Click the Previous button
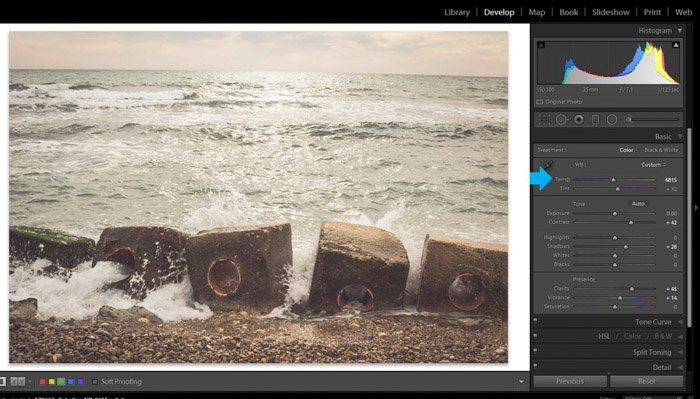Viewport: 700px width, 399px height. (x=570, y=381)
